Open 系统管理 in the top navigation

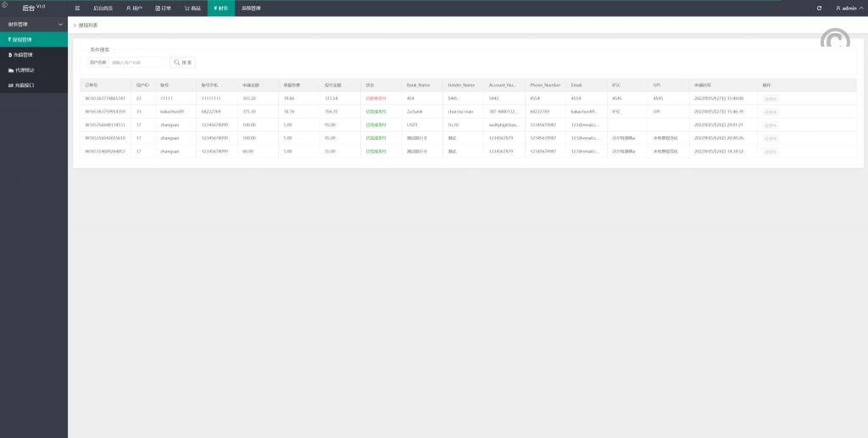[251, 8]
